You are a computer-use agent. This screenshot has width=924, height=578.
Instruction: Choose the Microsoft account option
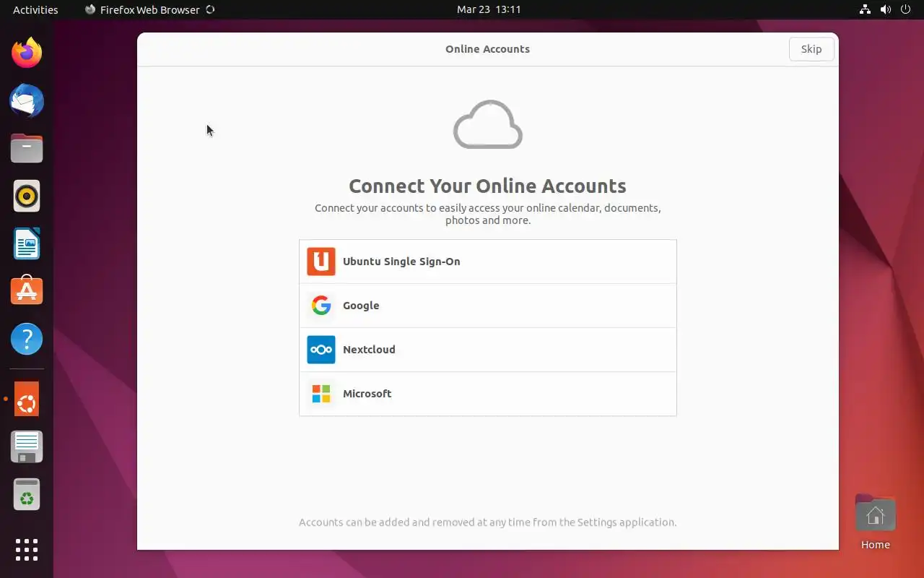pyautogui.click(x=488, y=394)
